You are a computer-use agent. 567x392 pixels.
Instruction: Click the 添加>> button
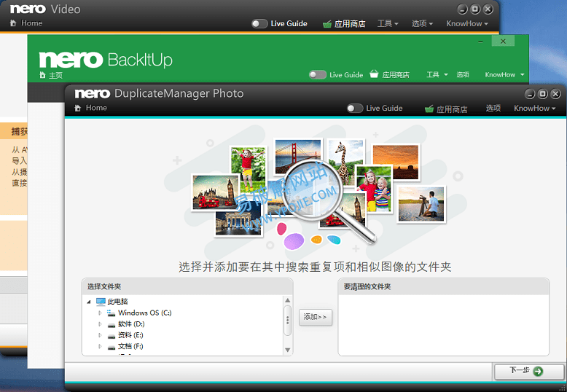tap(316, 317)
